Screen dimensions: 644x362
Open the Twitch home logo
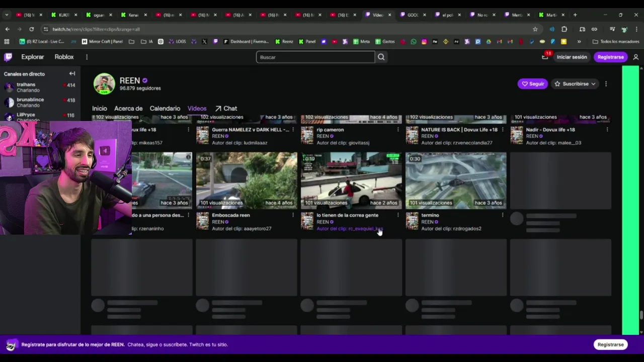[8, 57]
